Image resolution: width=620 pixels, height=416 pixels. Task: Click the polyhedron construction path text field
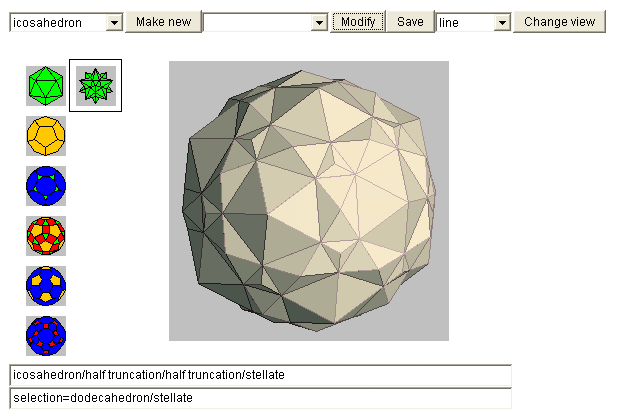260,375
